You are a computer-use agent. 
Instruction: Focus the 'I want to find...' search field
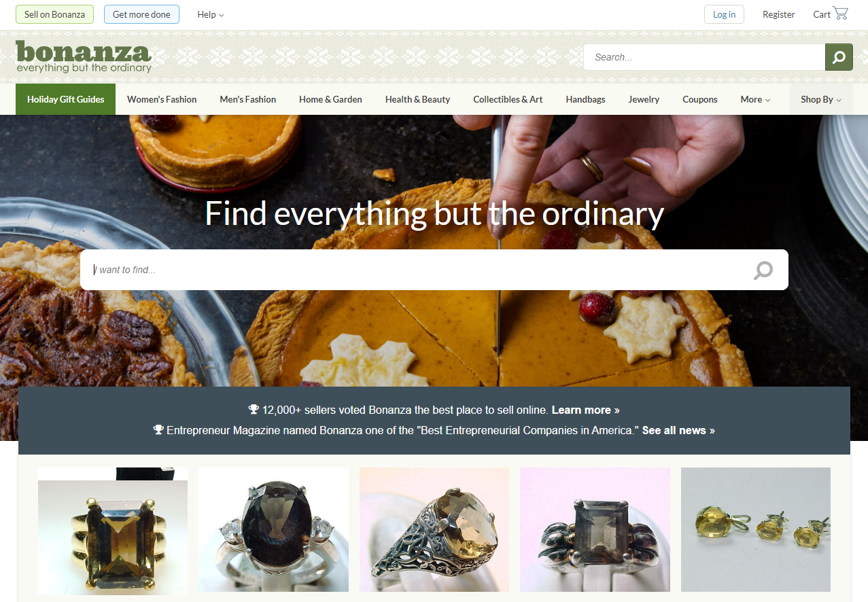pos(415,270)
